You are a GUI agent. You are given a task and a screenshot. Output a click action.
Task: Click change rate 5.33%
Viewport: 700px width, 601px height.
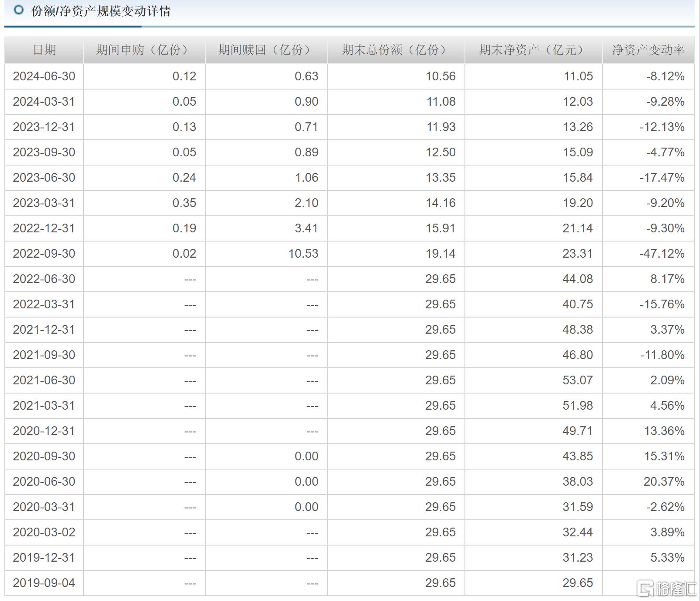[667, 558]
